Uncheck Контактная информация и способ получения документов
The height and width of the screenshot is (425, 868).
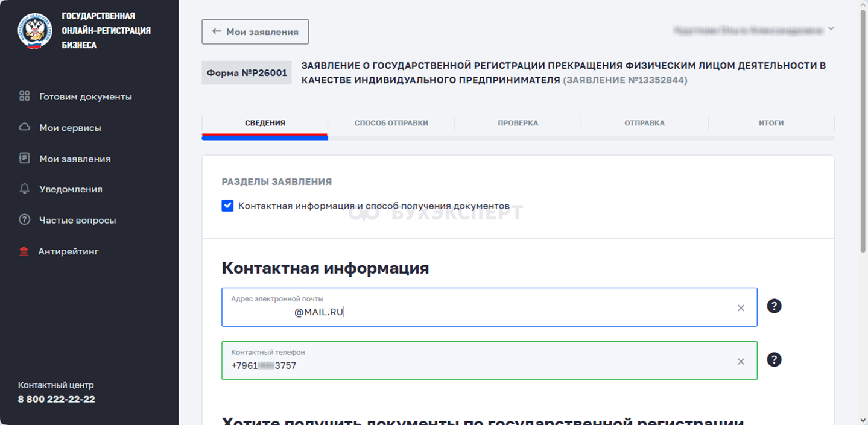227,206
